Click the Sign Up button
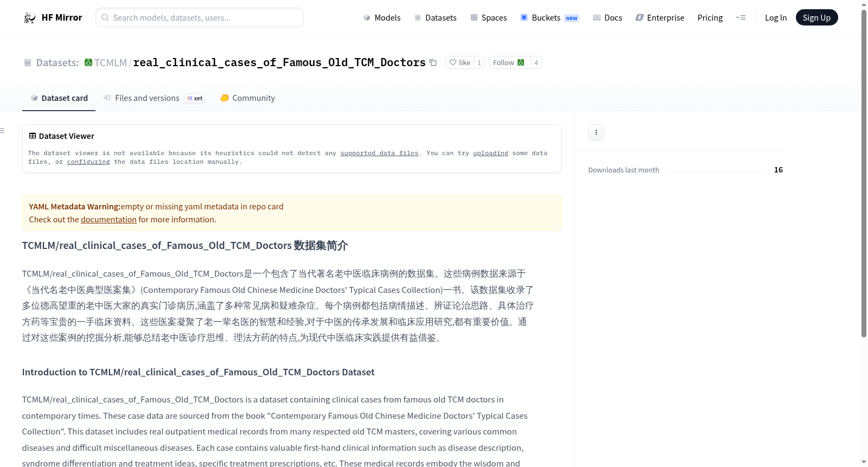Viewport: 868px width, 467px height. click(816, 18)
